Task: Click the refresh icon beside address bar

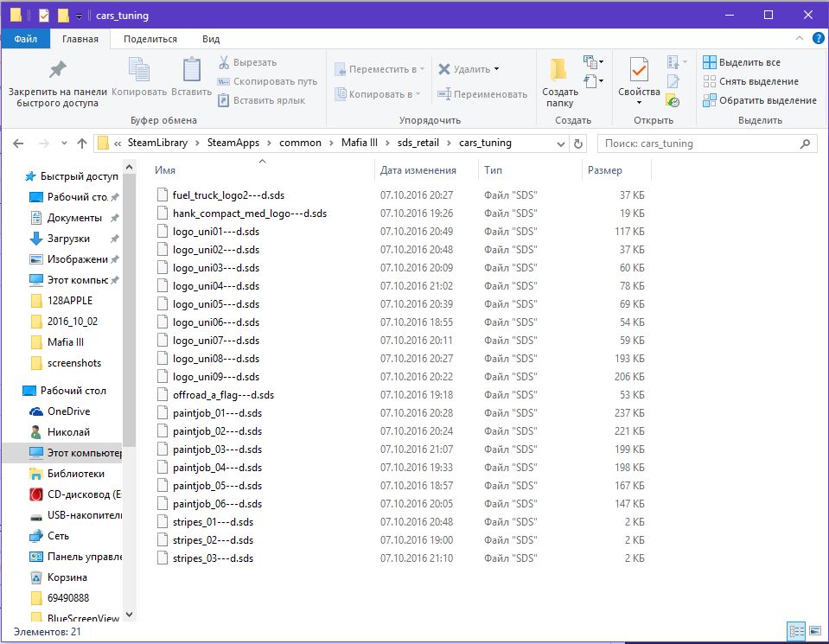Action: [578, 143]
